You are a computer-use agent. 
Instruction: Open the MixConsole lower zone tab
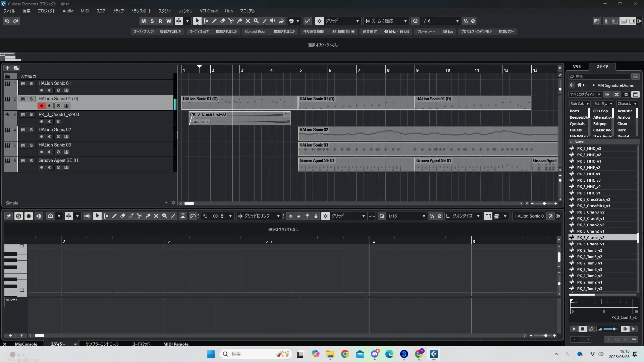tap(26, 344)
